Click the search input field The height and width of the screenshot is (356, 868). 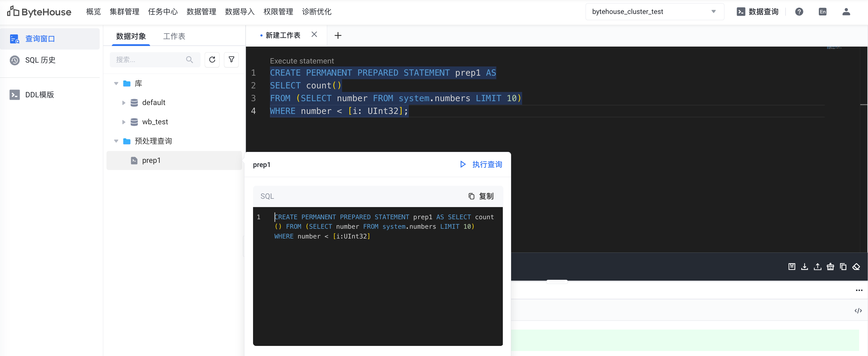pos(150,60)
